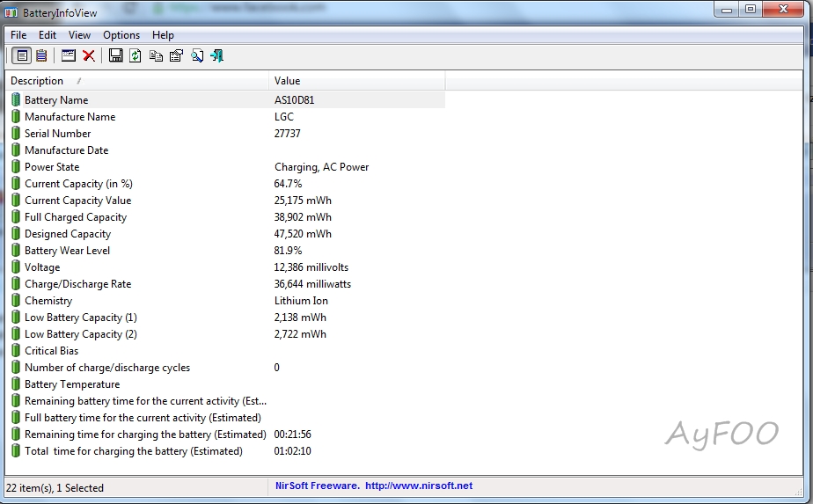Save selected items with floppy disk icon

click(115, 55)
